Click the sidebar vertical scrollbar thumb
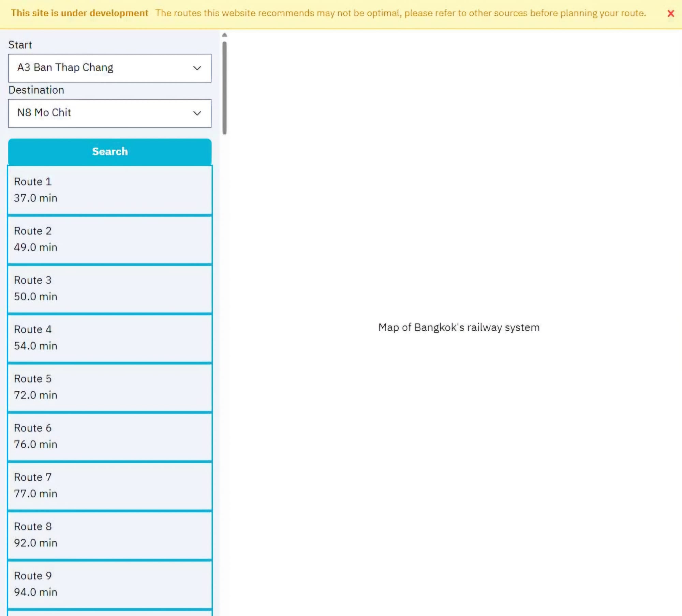The width and height of the screenshot is (682, 616). [224, 88]
